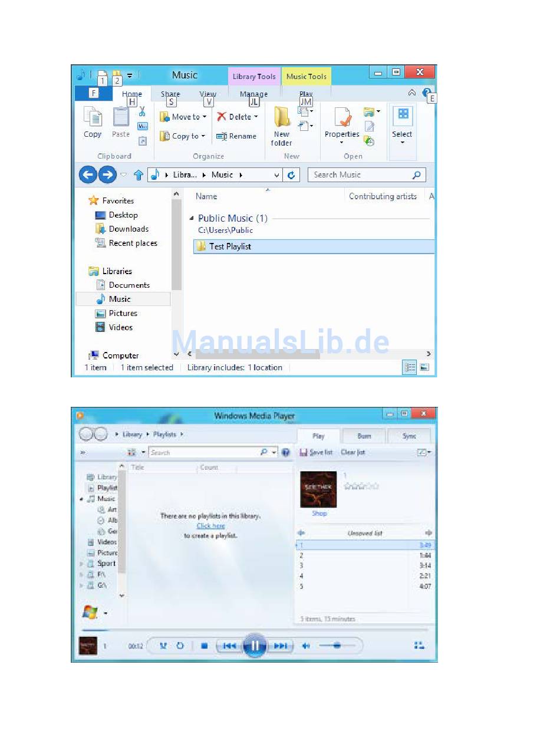Open Media Player list options dropdown
The height and width of the screenshot is (747, 560).
424,452
